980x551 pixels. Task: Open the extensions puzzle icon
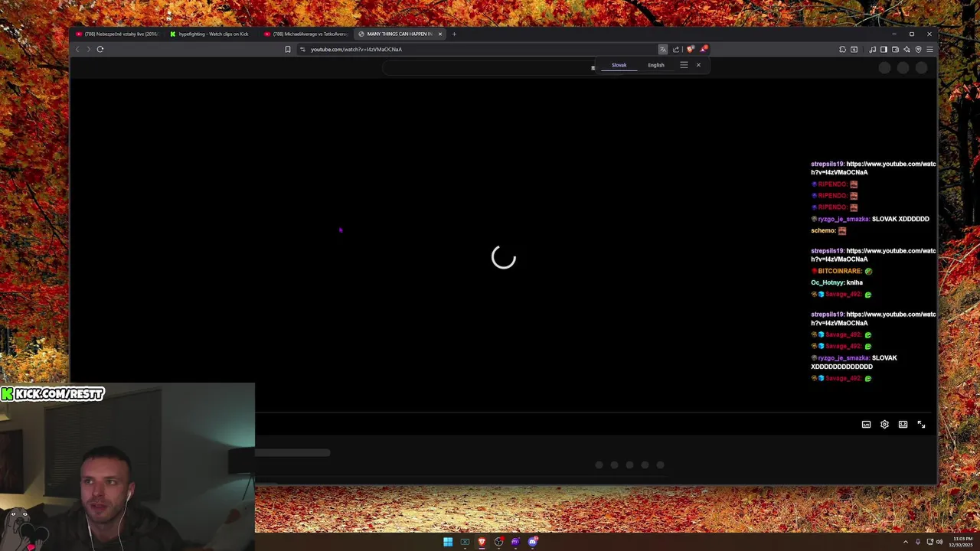click(842, 49)
